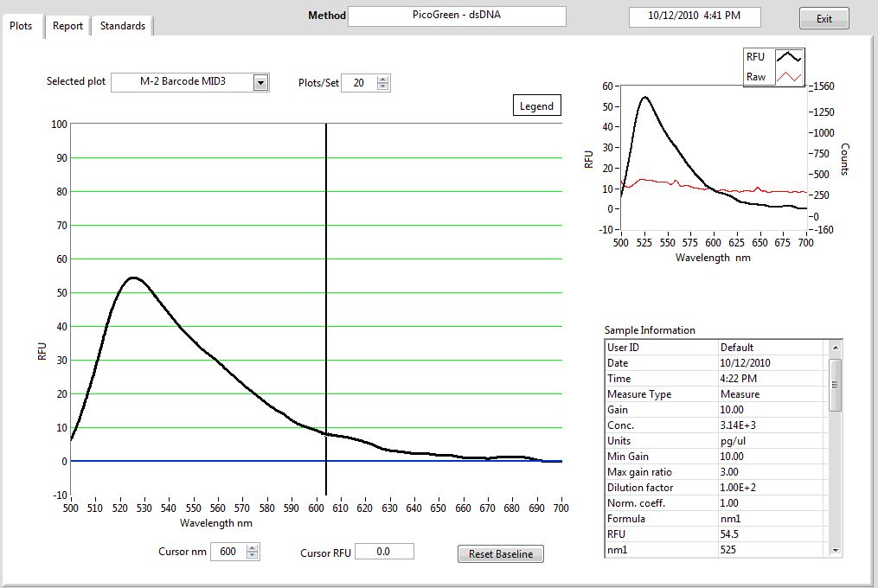Click the Reset Baseline button

click(x=501, y=554)
